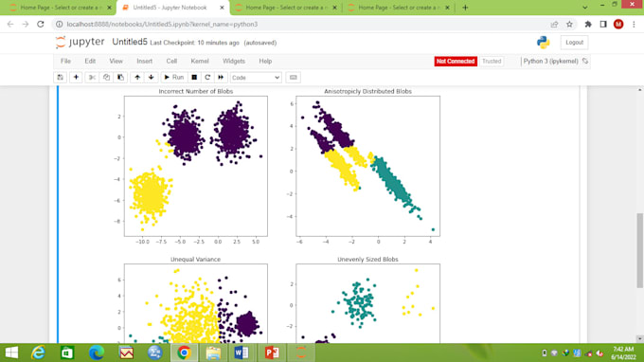Run the current cell
The height and width of the screenshot is (362, 644).
174,78
